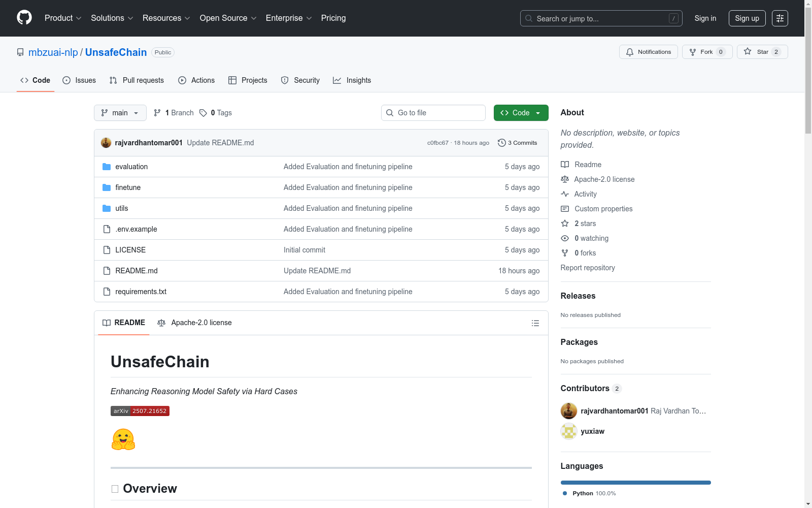Viewport: 812px width, 508px height.
Task: Click Report repository link
Action: [x=588, y=268]
